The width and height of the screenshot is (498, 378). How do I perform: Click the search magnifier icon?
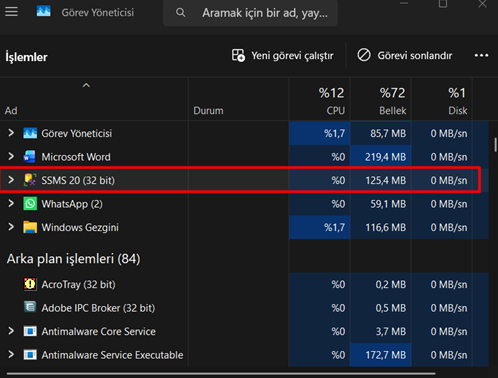(181, 13)
